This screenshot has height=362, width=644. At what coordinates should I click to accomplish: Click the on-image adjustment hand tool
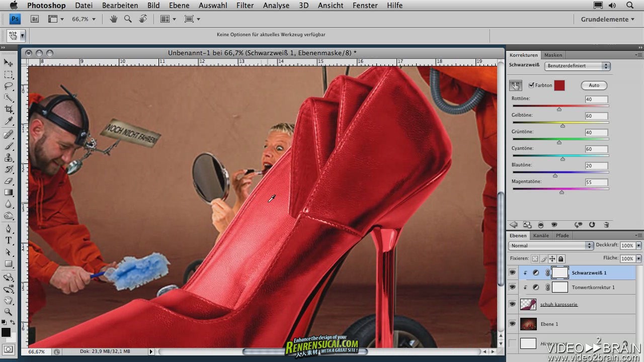point(515,85)
